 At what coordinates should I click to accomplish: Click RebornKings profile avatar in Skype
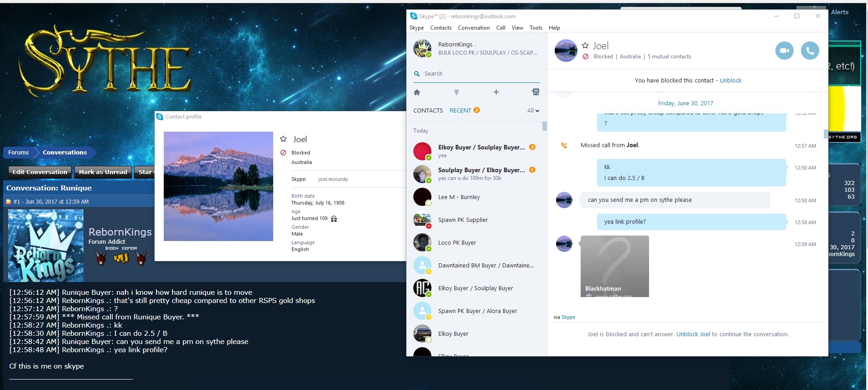point(422,48)
